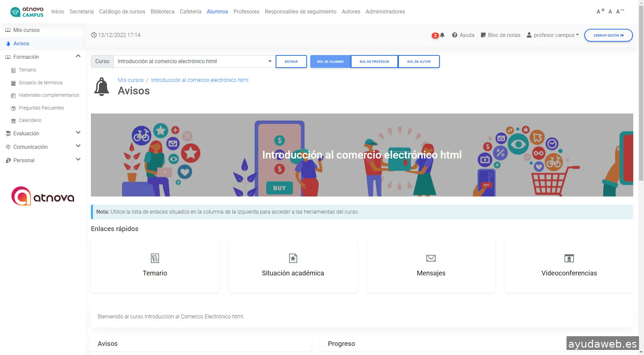This screenshot has width=644, height=355.
Task: Open Situación académica quick link icon
Action: pyautogui.click(x=293, y=258)
